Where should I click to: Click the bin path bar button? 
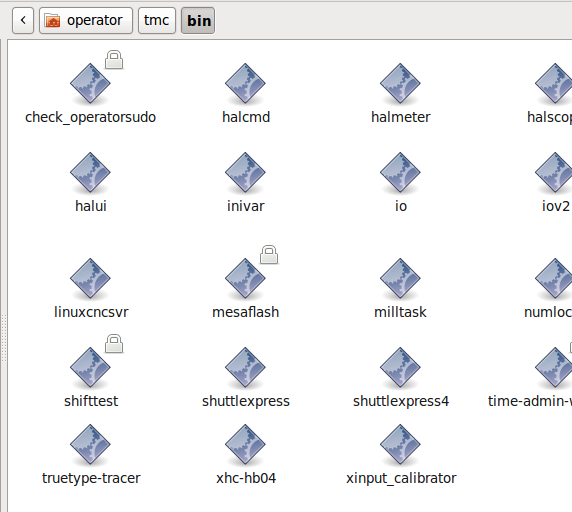pos(198,20)
